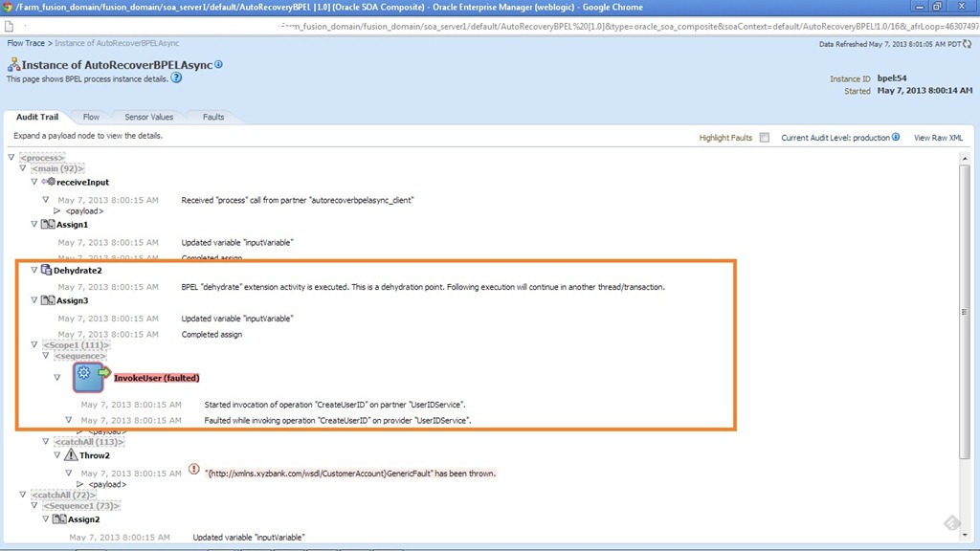Click the Dehydrate2 activity icon
This screenshot has width=980, height=551.
tap(47, 271)
